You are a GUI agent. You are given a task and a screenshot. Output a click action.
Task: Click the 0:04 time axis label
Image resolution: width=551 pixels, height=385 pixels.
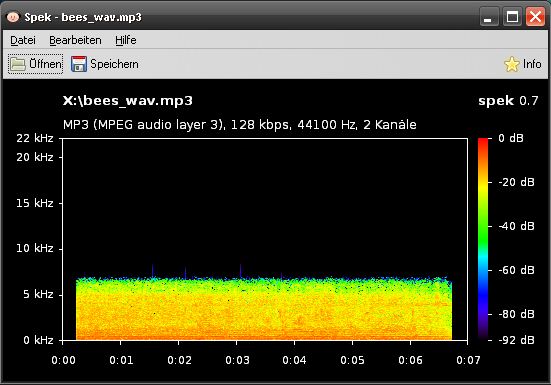pos(294,360)
